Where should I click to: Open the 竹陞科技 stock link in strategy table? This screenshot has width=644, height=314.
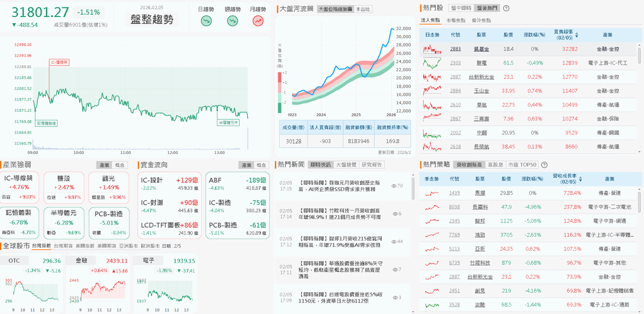click(x=480, y=263)
